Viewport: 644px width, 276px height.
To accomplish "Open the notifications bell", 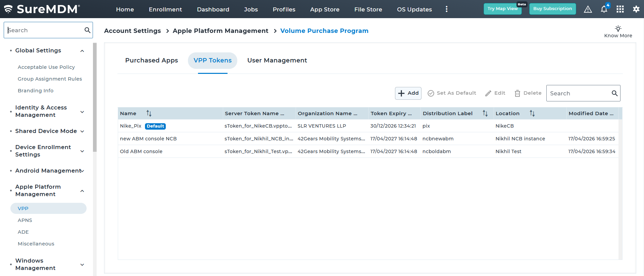I will (604, 9).
